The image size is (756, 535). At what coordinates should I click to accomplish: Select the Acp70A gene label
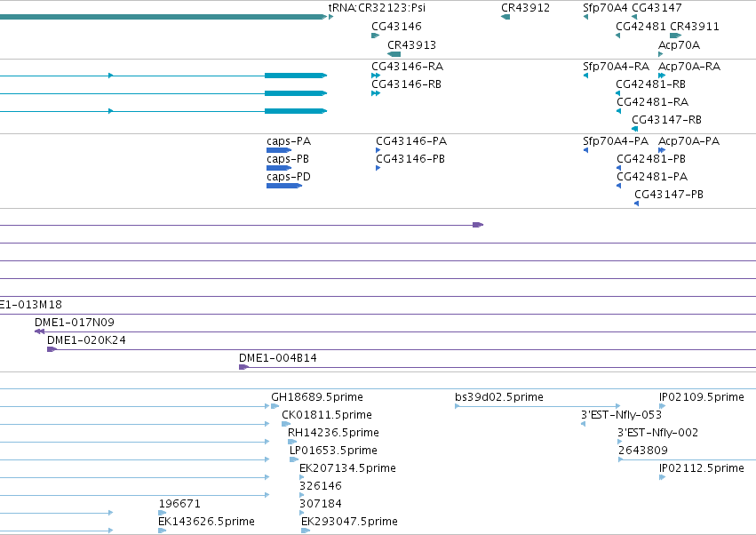tap(679, 44)
